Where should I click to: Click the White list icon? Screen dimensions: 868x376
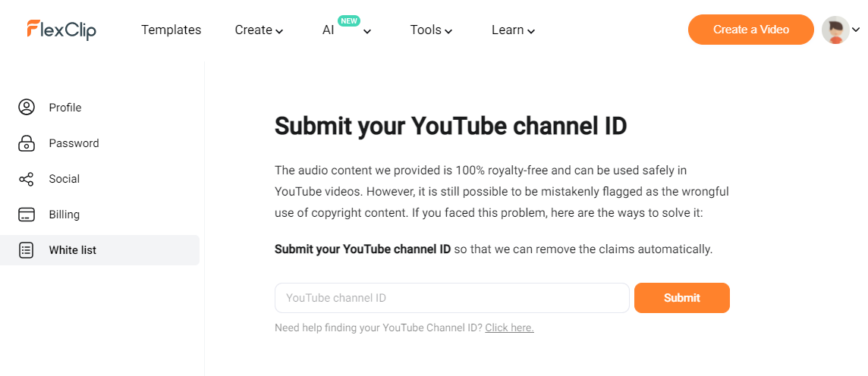click(26, 250)
